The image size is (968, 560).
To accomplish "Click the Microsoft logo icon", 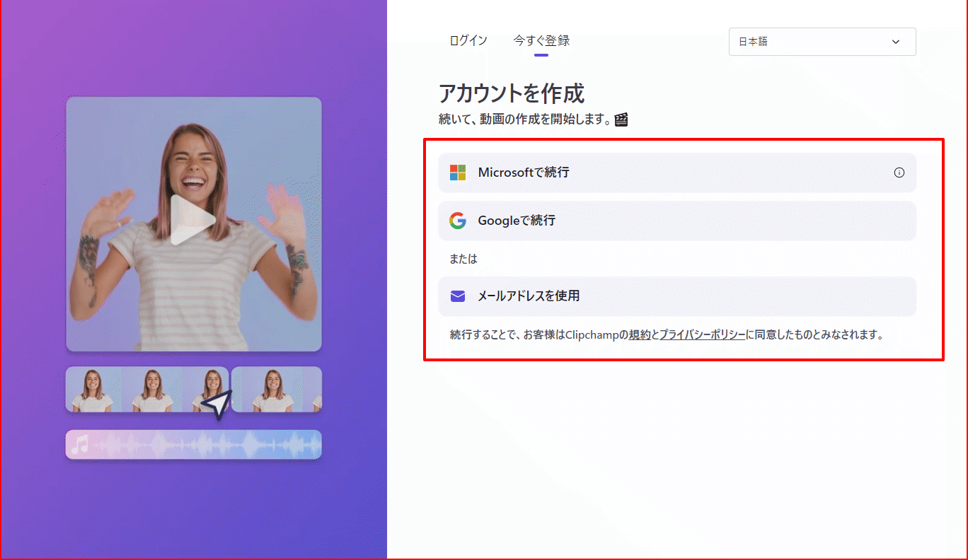I will pos(458,173).
